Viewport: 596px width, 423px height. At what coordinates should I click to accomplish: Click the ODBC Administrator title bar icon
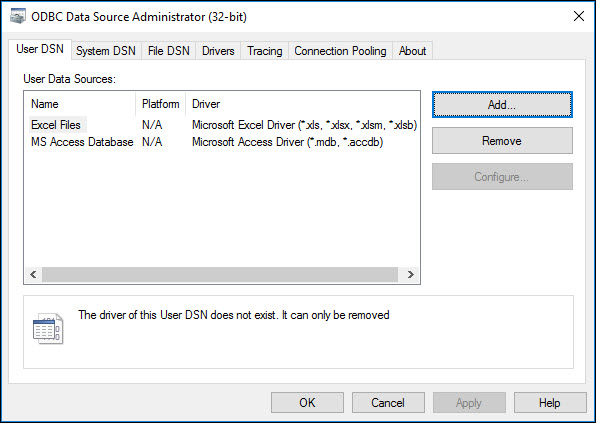point(17,17)
